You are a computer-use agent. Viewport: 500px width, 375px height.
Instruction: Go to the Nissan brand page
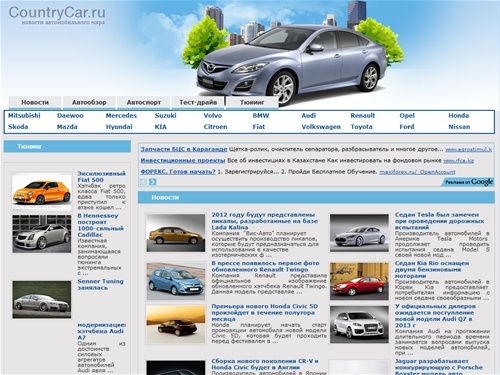(459, 127)
